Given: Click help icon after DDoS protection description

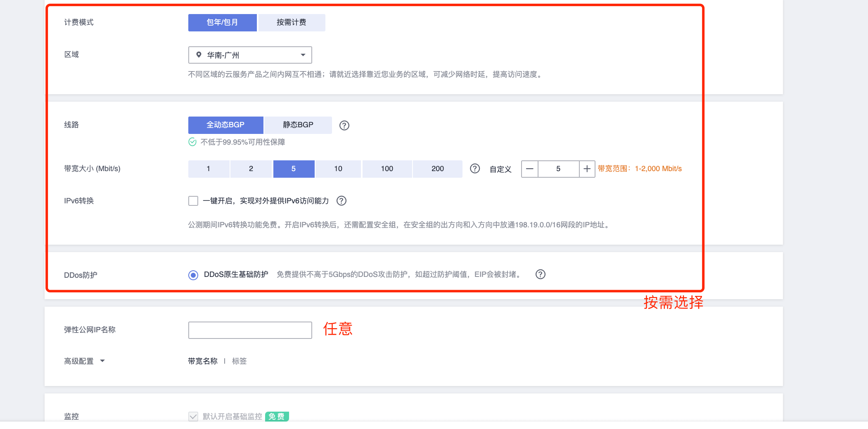Looking at the screenshot, I should (540, 274).
